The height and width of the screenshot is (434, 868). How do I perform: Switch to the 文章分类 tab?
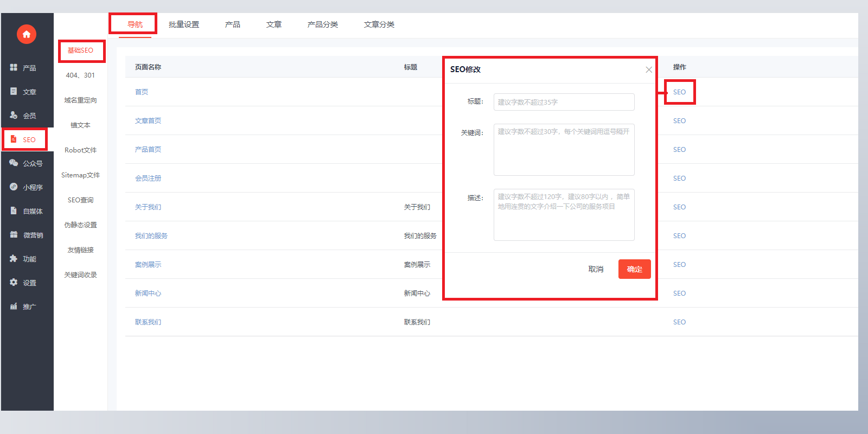tap(379, 24)
